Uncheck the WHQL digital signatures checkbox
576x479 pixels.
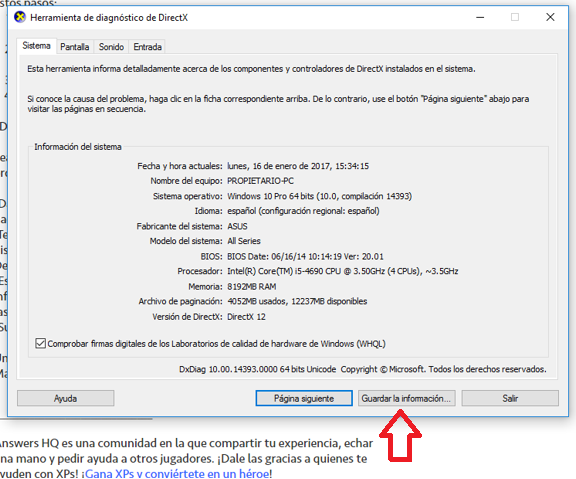tap(40, 343)
